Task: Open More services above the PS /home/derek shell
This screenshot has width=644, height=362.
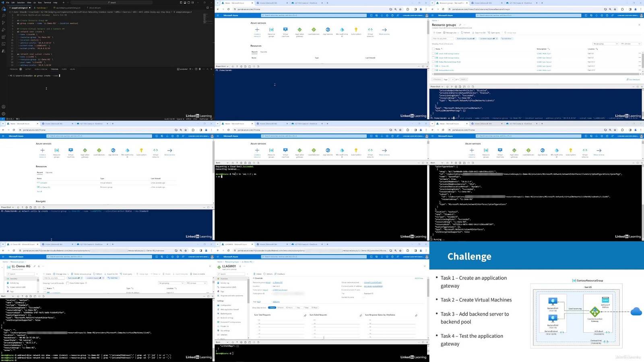Action: pos(384,31)
